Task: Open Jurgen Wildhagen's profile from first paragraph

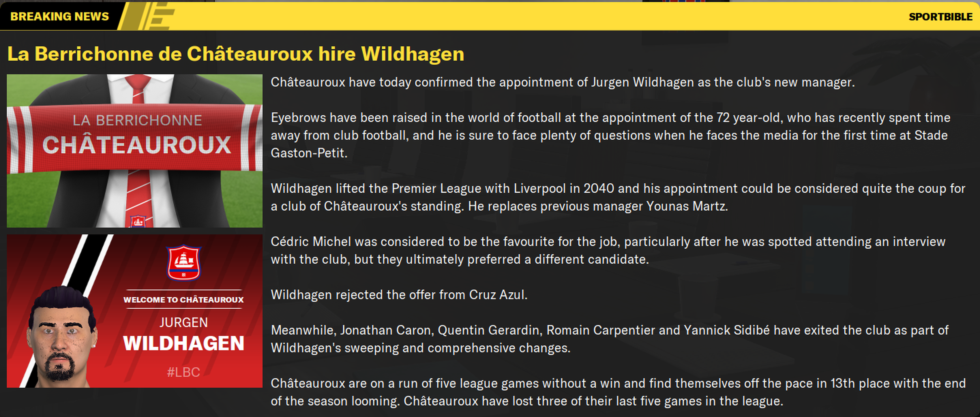Action: point(642,82)
